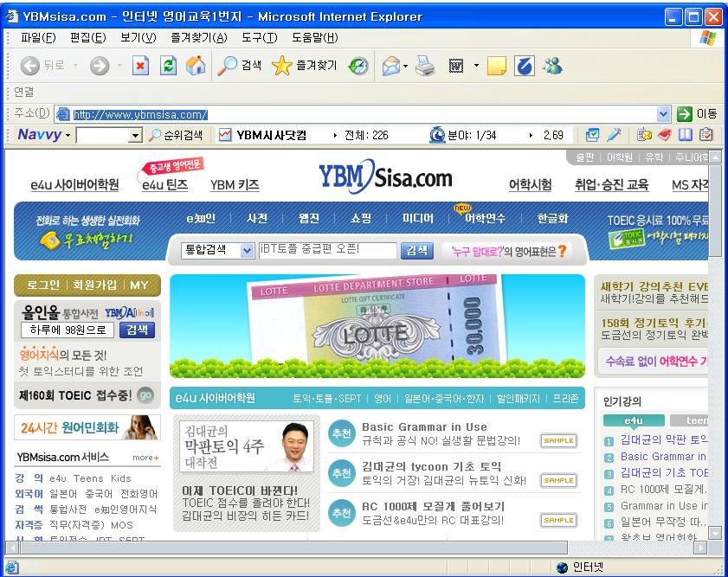Click the yellow envelope icon in Navvy bar
The image size is (728, 577).
[x=644, y=135]
